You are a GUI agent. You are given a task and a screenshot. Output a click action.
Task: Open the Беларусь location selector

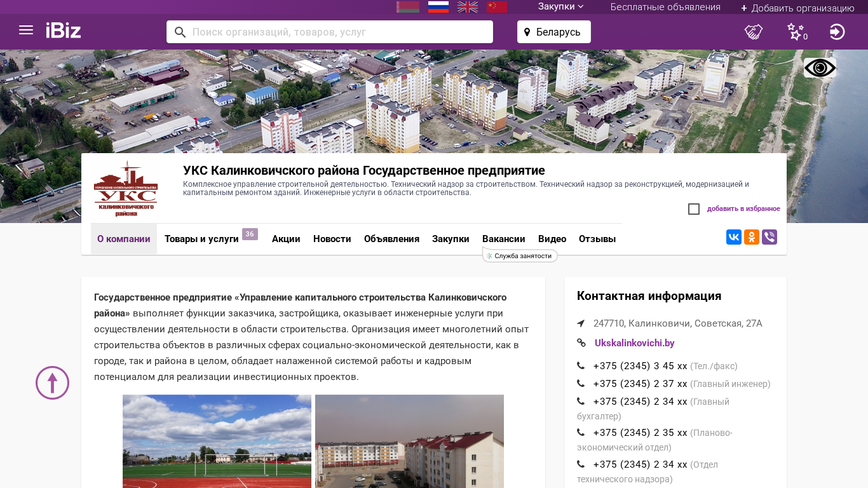point(554,32)
